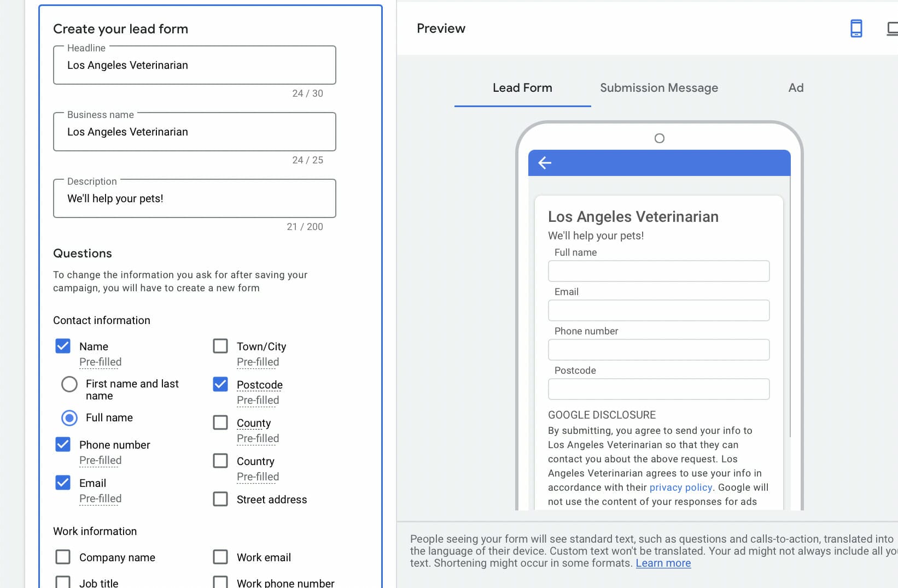Select the Full name radio button
The height and width of the screenshot is (588, 898).
[x=69, y=418]
